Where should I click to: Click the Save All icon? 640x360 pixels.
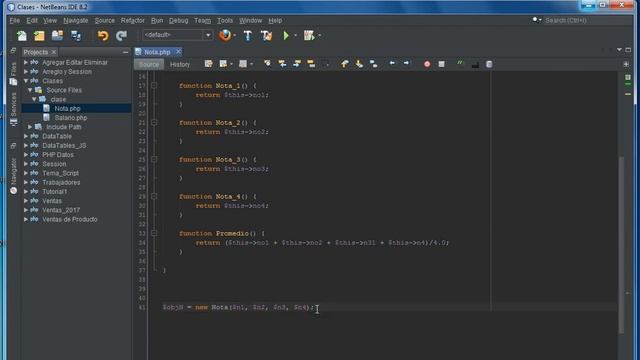pos(76,36)
